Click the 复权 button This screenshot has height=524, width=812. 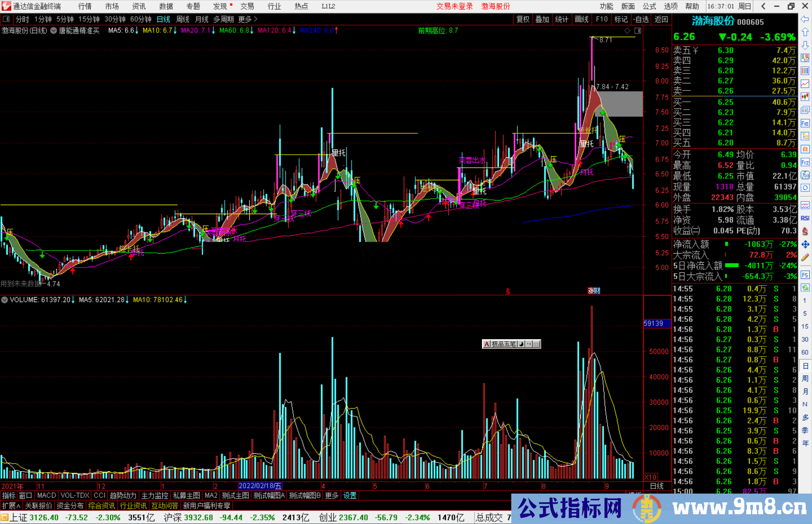coord(523,19)
